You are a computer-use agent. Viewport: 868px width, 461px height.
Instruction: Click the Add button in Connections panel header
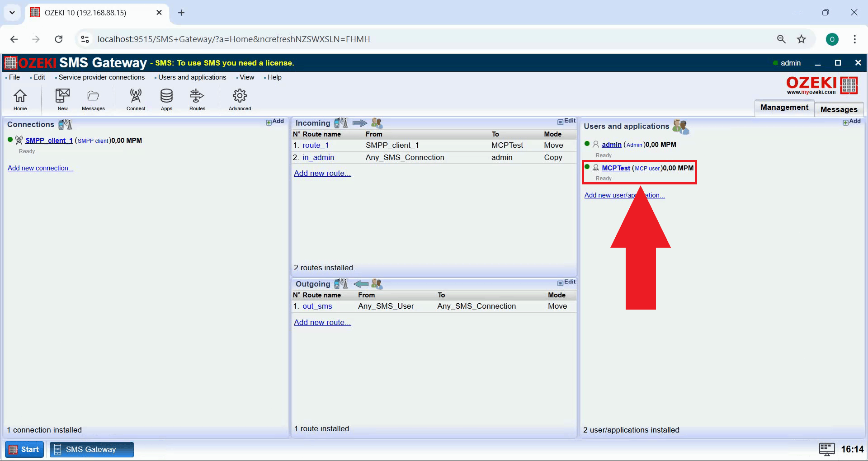pyautogui.click(x=275, y=122)
